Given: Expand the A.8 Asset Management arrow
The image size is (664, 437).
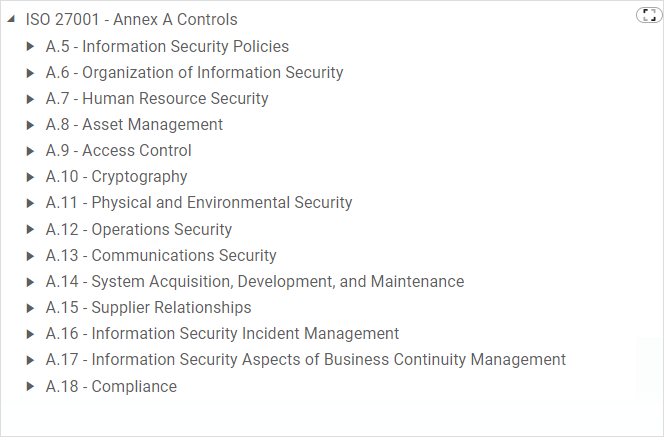Looking at the screenshot, I should 30,125.
